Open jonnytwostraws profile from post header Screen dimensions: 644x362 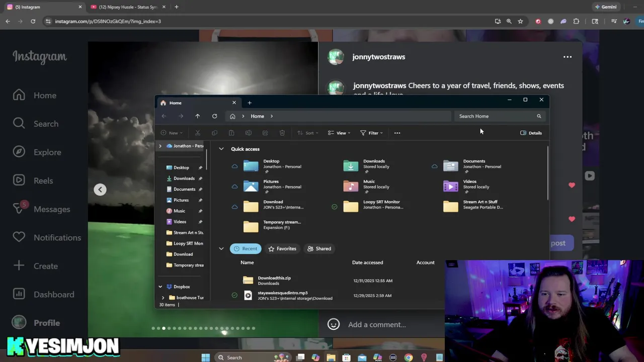pos(378,57)
